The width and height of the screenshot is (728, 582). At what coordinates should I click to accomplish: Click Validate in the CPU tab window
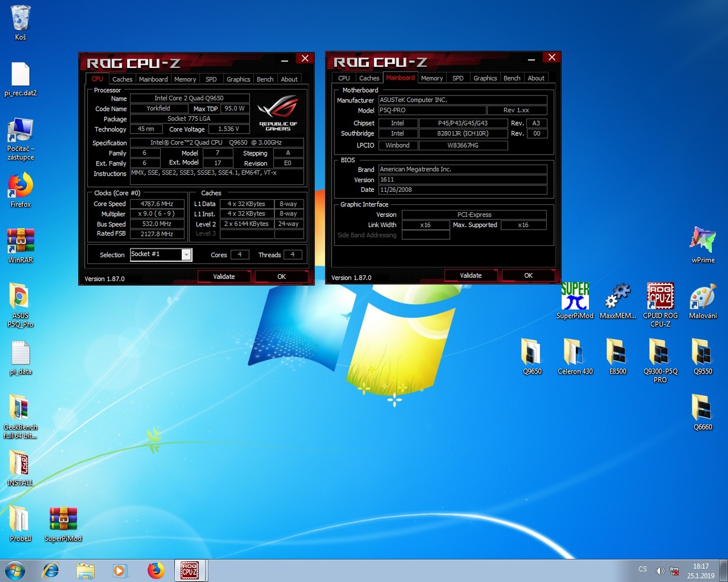click(224, 276)
